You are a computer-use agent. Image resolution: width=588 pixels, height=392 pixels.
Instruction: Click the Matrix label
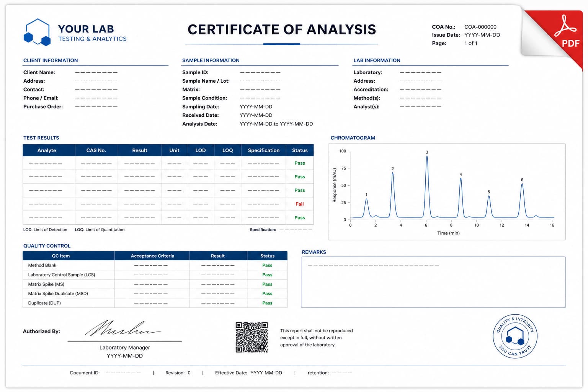click(191, 90)
